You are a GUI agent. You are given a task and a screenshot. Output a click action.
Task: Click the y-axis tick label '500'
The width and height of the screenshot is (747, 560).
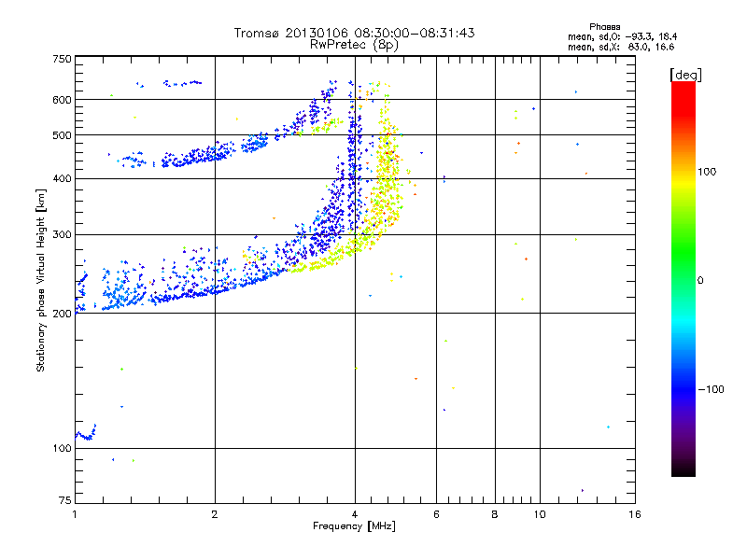[62, 135]
